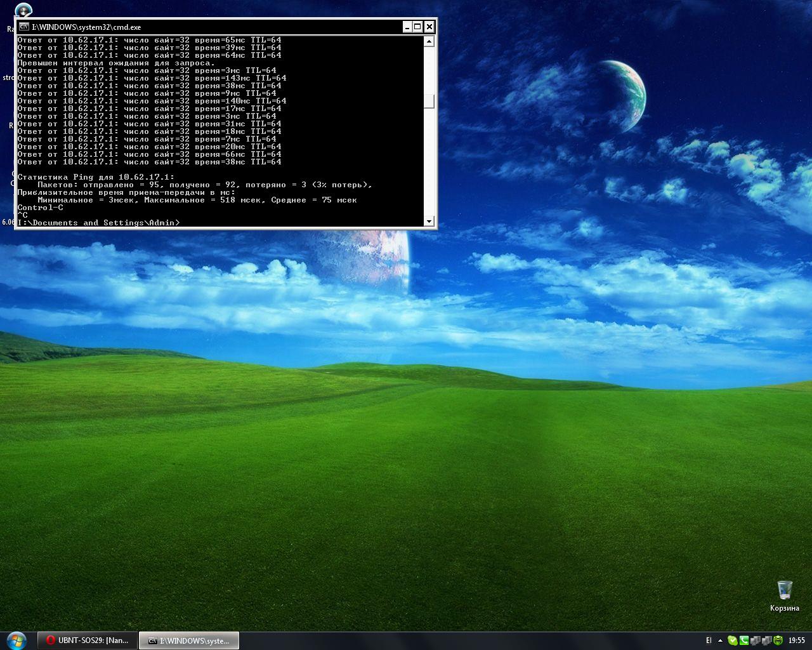Open the language indicator in the tray
The image size is (812, 650).
pyautogui.click(x=709, y=640)
